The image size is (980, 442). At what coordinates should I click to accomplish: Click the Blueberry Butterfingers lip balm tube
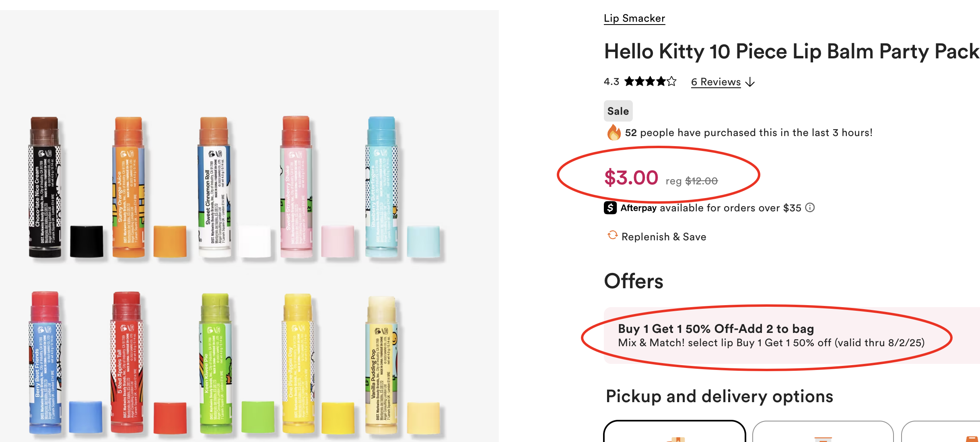coord(381,187)
